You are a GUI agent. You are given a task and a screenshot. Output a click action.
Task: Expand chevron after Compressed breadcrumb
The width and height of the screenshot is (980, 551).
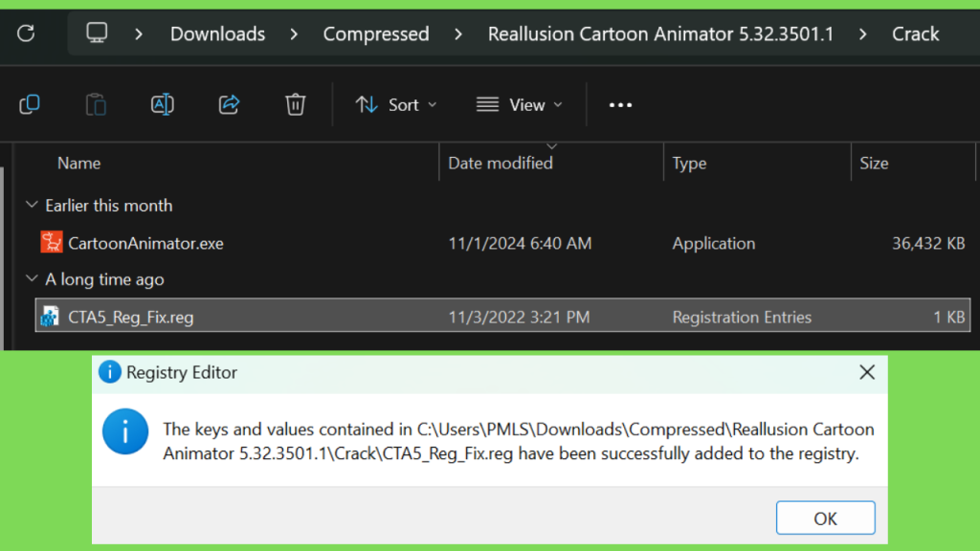pyautogui.click(x=458, y=33)
